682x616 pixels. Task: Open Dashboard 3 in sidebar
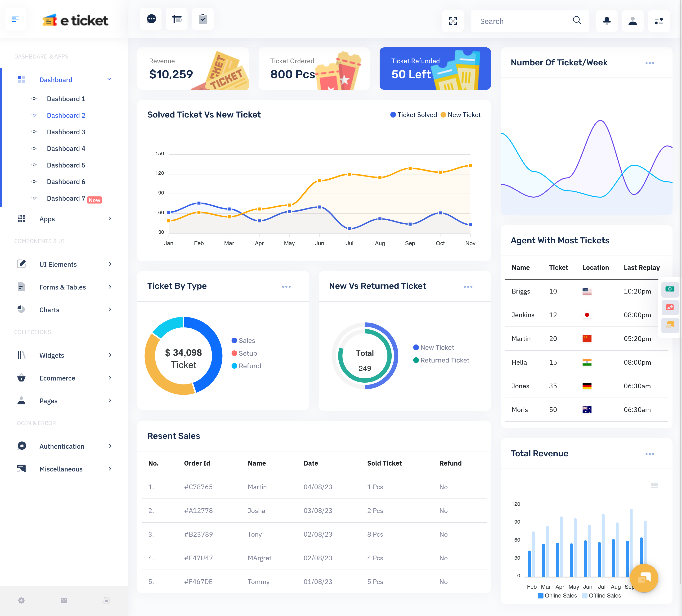(x=66, y=132)
